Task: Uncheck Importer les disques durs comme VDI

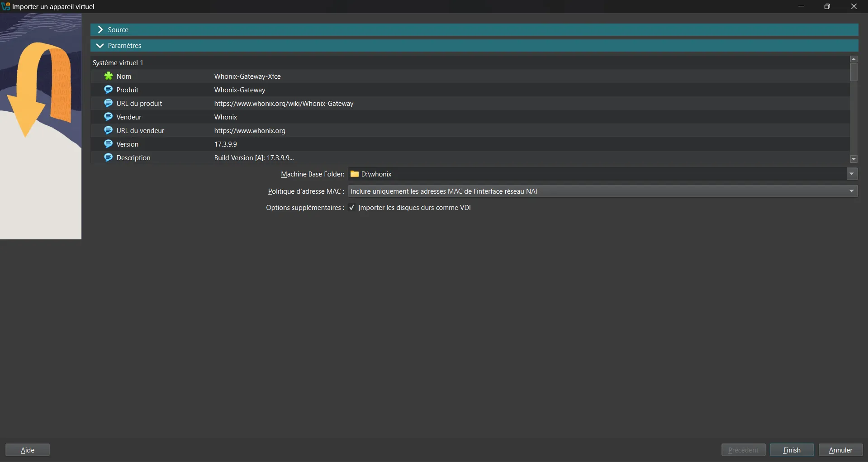Action: coord(352,208)
